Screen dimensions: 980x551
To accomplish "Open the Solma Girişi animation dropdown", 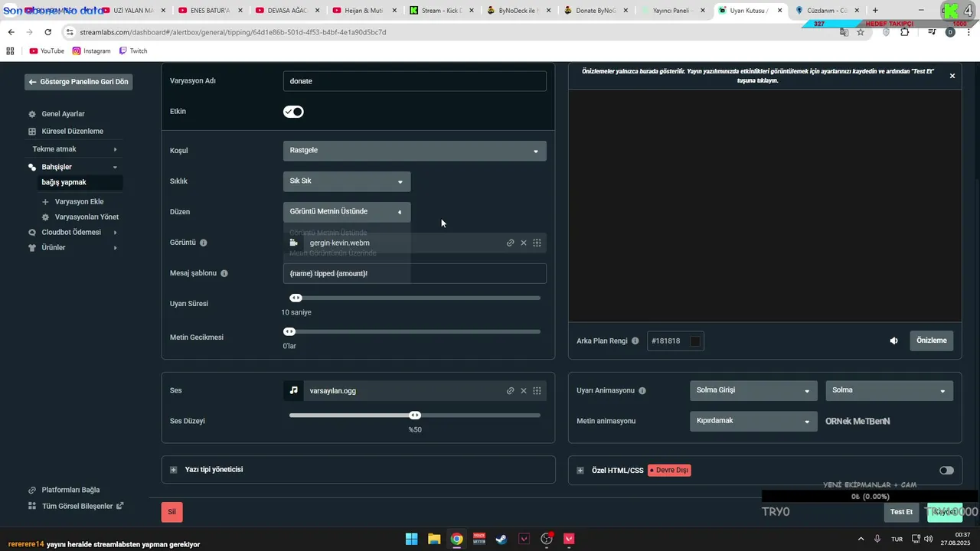I will [x=753, y=390].
